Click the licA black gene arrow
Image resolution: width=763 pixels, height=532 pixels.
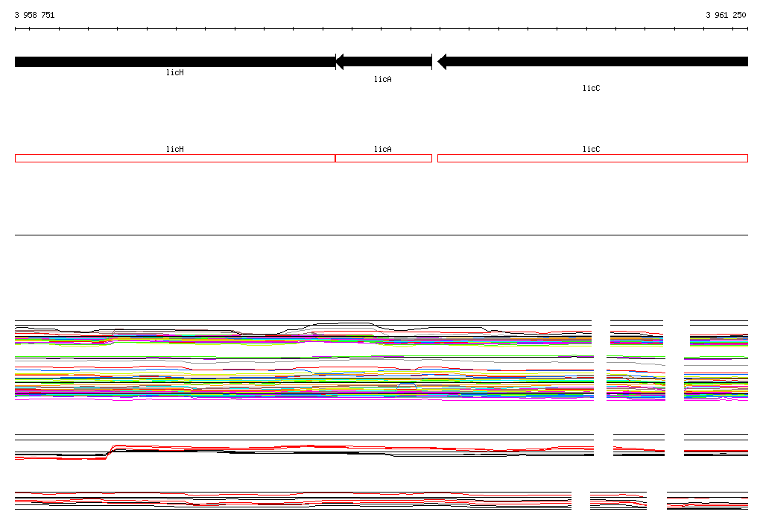(x=384, y=62)
